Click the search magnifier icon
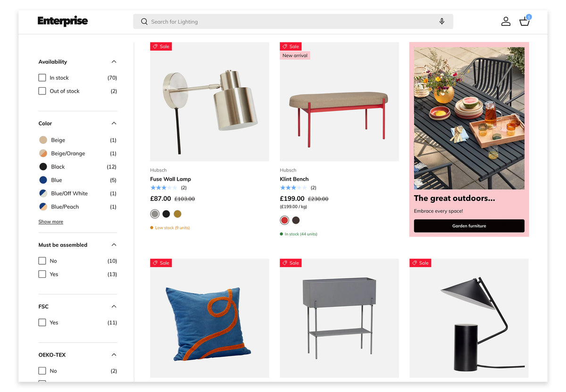 tap(144, 22)
